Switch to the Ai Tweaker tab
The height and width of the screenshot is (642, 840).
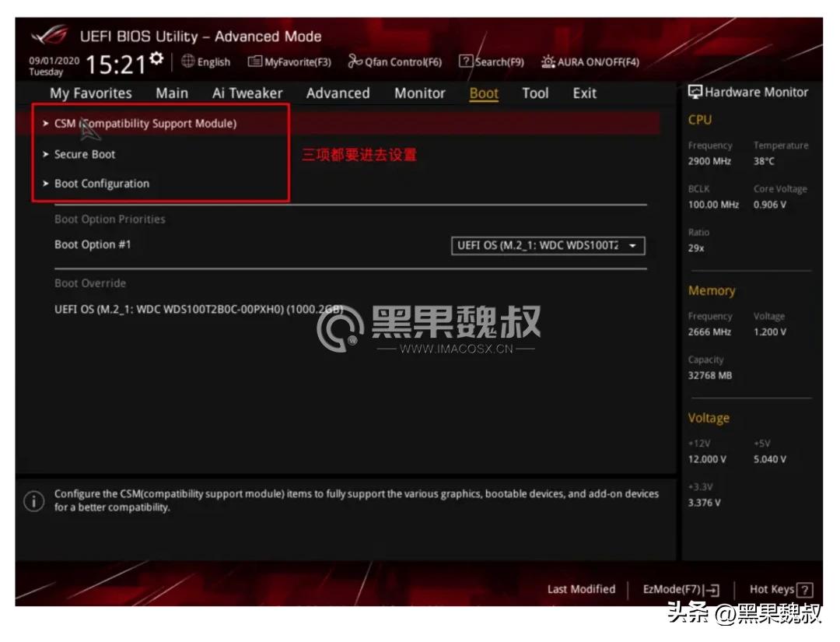pos(247,93)
